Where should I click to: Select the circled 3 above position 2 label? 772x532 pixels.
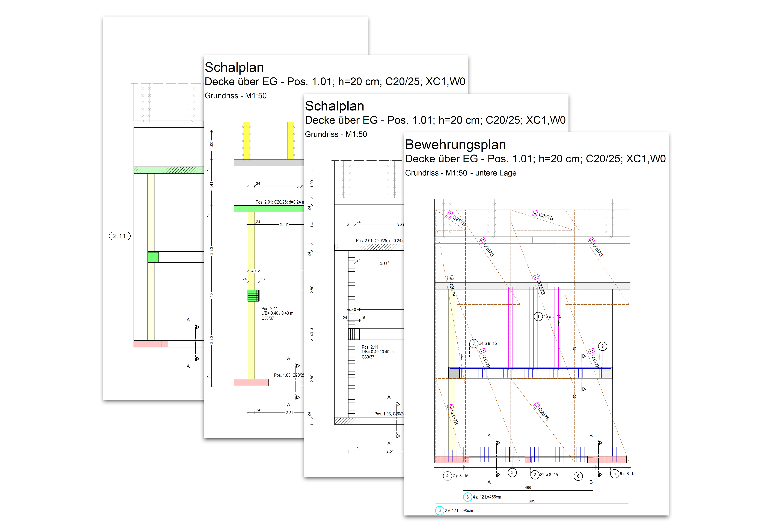tap(512, 472)
